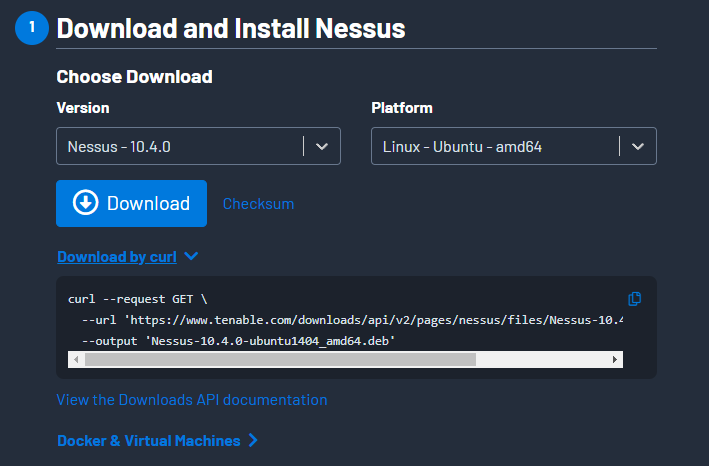Open Version dropdown via its chevron arrow

pyautogui.click(x=322, y=146)
